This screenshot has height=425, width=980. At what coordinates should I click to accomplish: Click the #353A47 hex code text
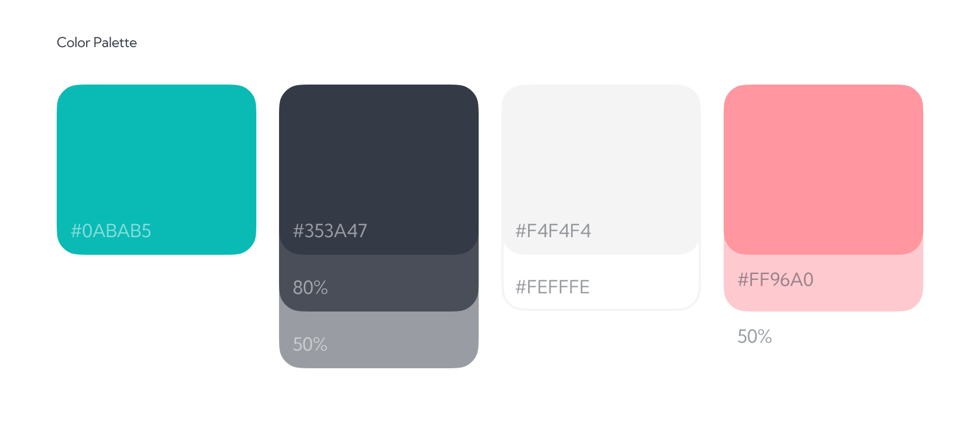pos(330,231)
